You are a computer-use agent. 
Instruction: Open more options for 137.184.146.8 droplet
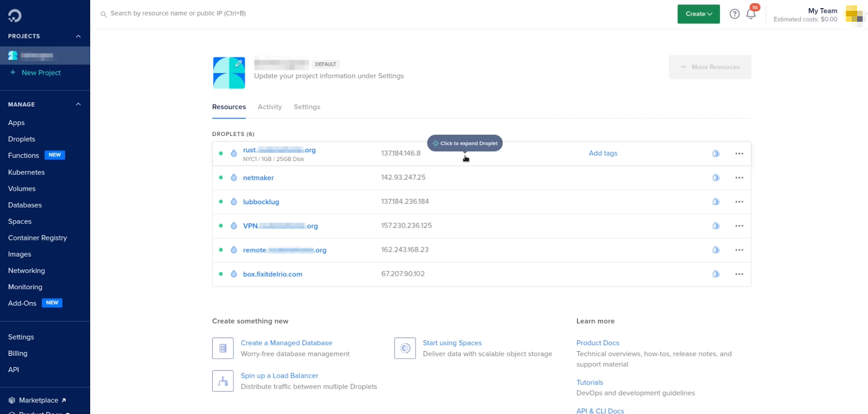point(739,153)
